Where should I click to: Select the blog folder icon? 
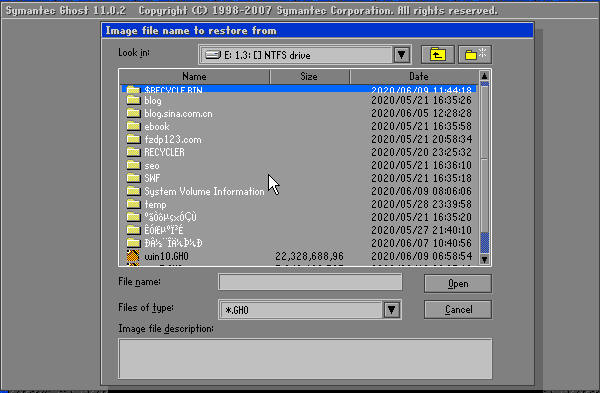coord(133,100)
